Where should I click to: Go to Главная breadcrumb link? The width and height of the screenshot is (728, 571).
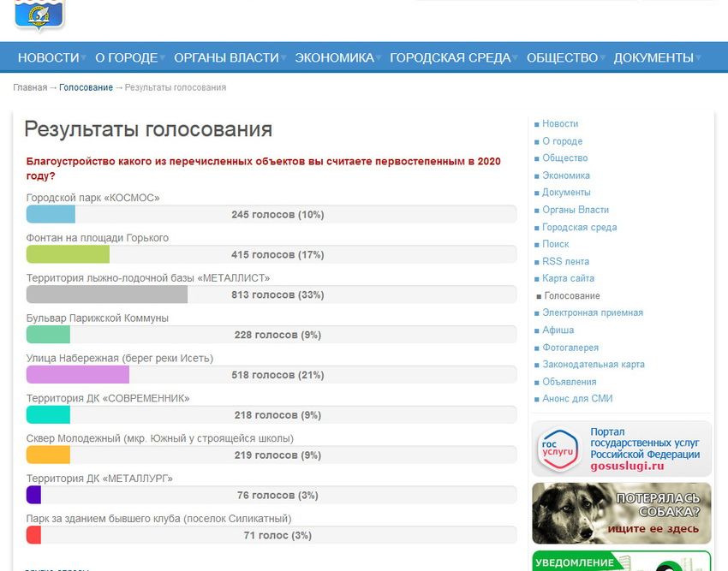(x=30, y=87)
